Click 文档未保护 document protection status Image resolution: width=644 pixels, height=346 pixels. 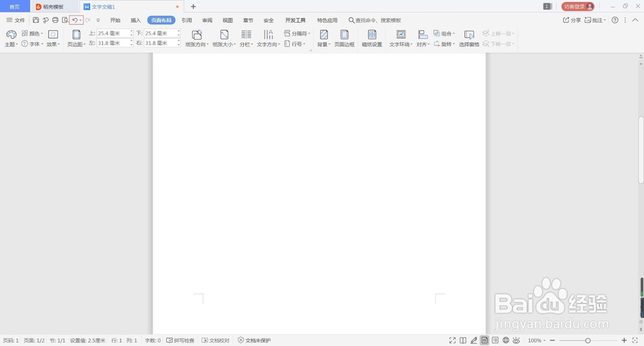tap(254, 340)
